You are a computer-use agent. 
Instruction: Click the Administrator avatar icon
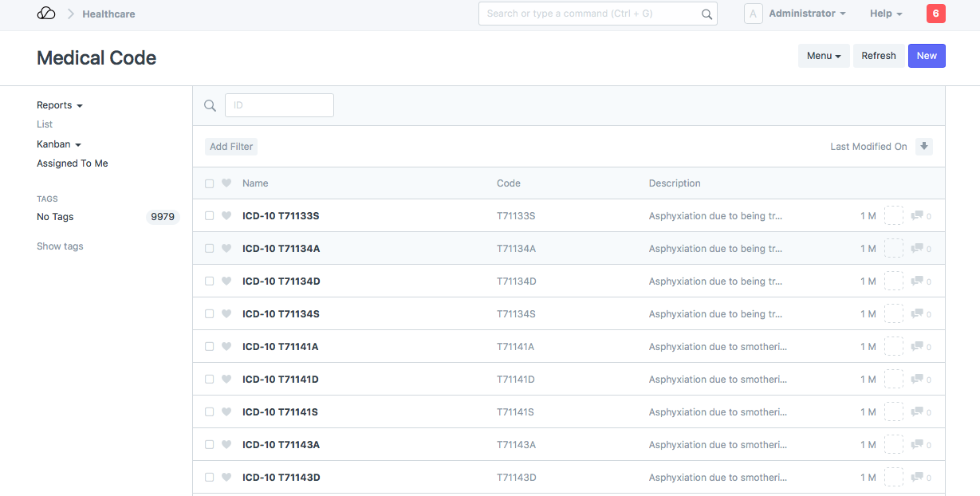[753, 14]
